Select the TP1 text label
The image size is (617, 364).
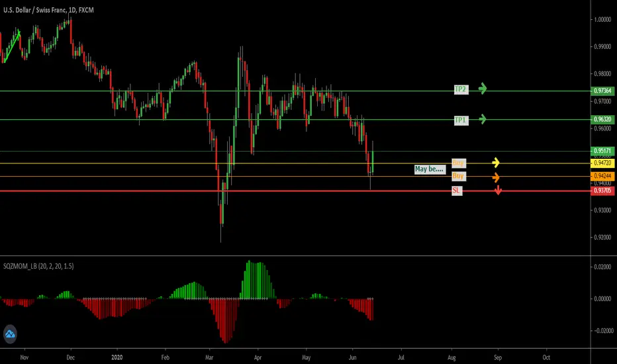(461, 120)
